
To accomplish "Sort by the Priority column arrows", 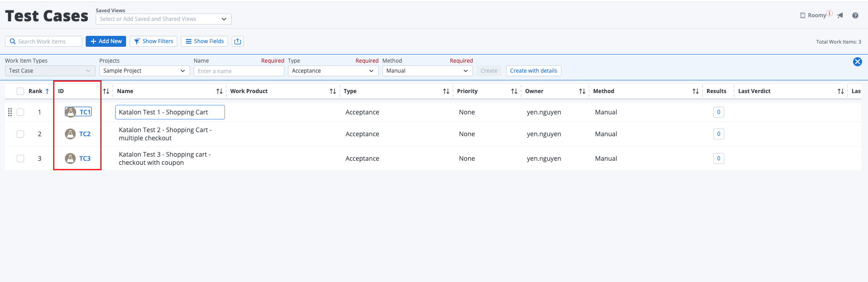I will point(514,91).
